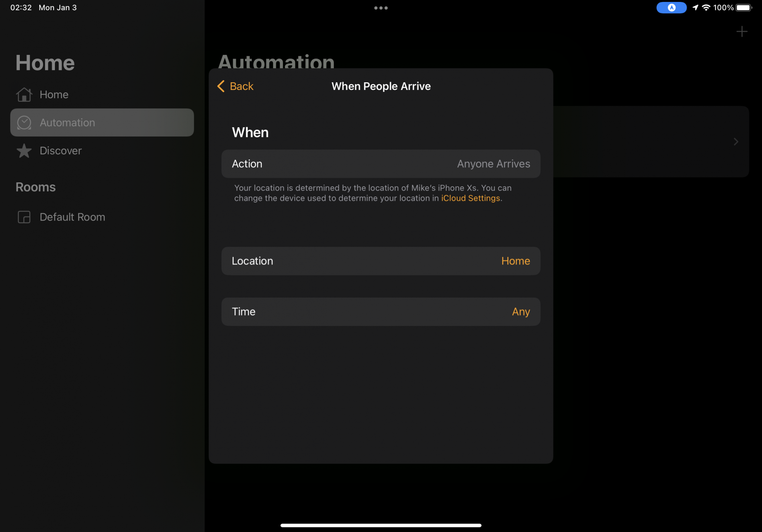Click the house icon in the sidebar
762x532 pixels.
pos(24,94)
